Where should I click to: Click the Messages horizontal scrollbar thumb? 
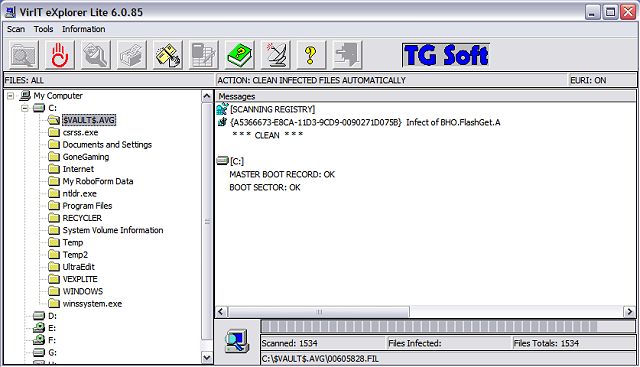[318, 312]
